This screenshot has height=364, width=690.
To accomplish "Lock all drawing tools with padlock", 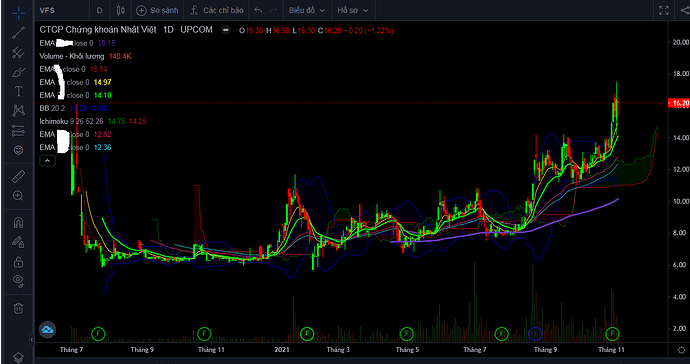I will click(18, 262).
